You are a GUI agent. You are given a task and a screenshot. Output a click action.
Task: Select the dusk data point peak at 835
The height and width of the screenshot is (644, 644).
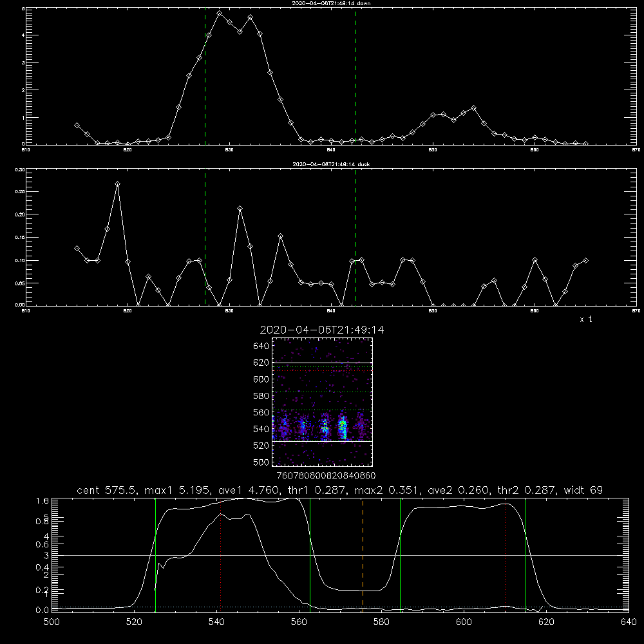point(281,236)
